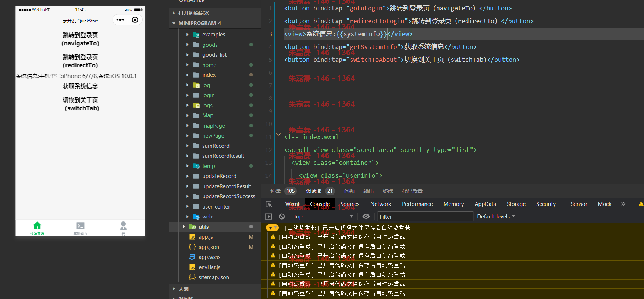Open app.json in the explorer
The image size is (644, 299).
209,247
